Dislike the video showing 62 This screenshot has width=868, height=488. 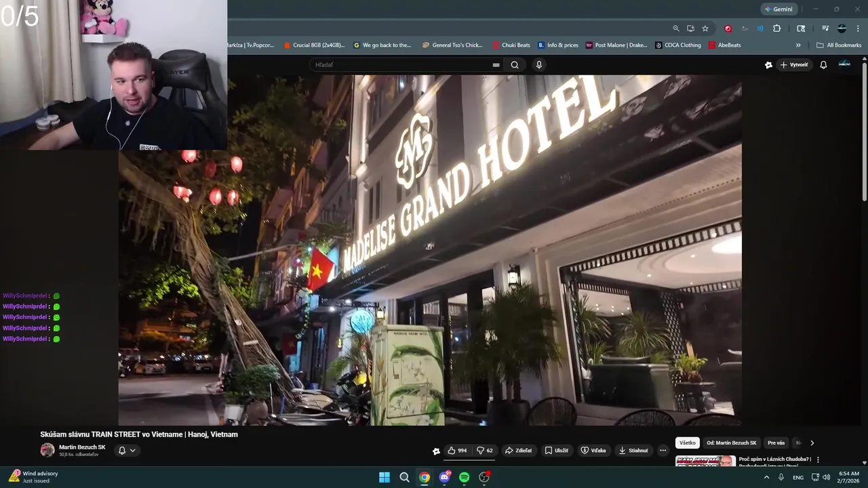pyautogui.click(x=485, y=451)
